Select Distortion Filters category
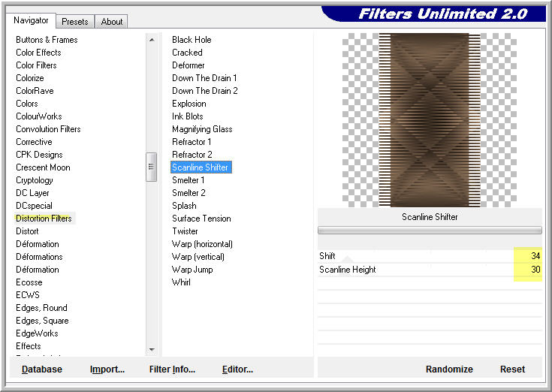Screen dimensions: 552x392 point(44,219)
